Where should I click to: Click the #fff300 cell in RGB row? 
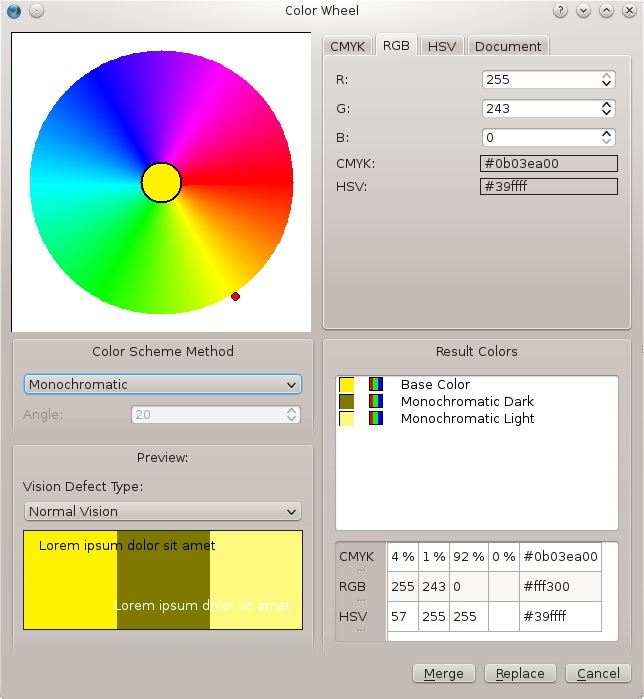560,587
